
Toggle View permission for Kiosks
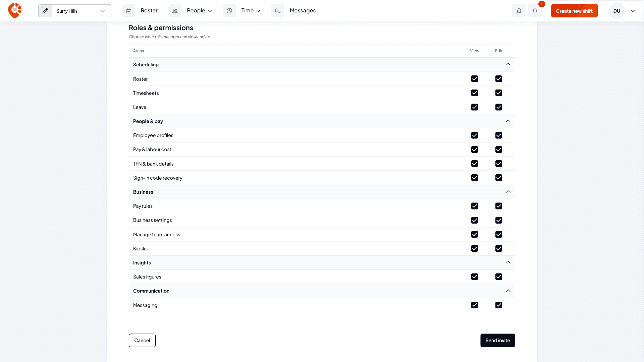click(475, 248)
